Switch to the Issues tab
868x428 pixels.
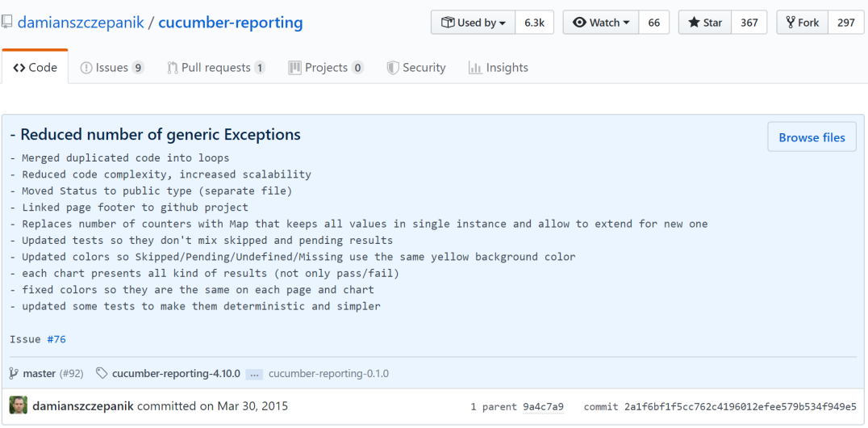click(112, 68)
